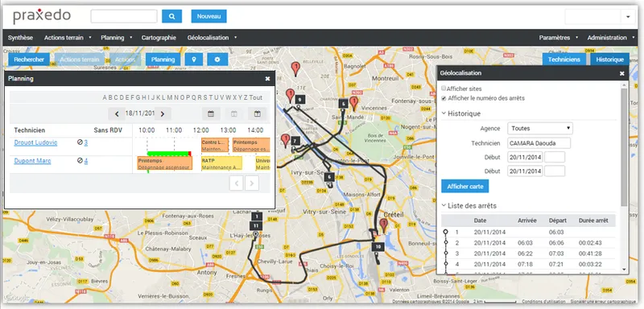Open the user account dropdown at top right
The height and width of the screenshot is (309, 644).
click(628, 17)
